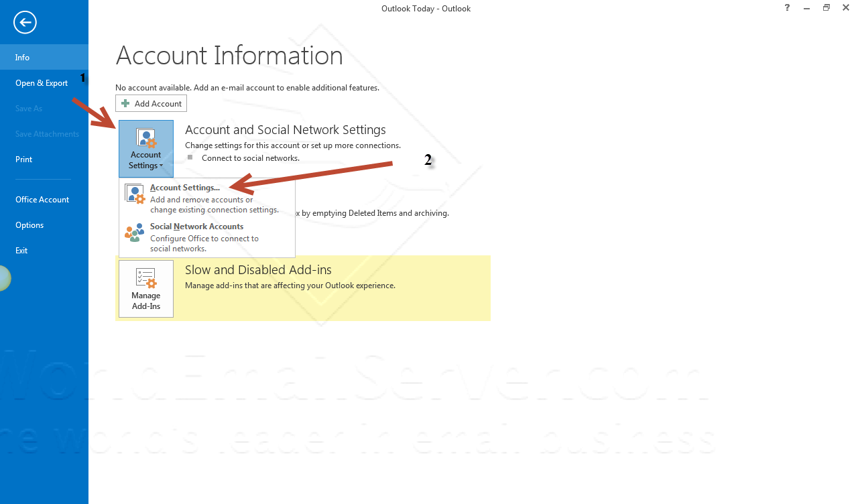Click the Account Information heading

[229, 55]
